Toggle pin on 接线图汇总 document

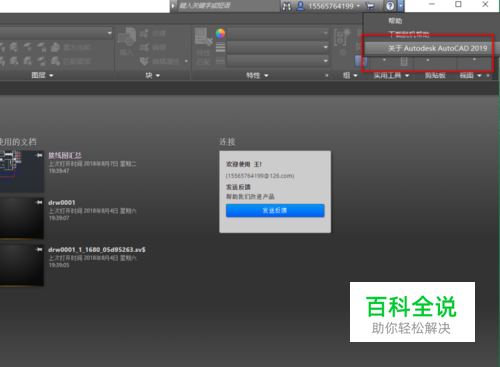pos(39,155)
